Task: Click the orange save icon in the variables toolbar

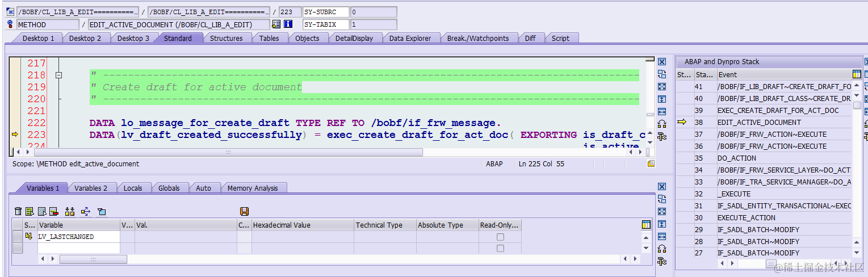Action: coord(244,212)
